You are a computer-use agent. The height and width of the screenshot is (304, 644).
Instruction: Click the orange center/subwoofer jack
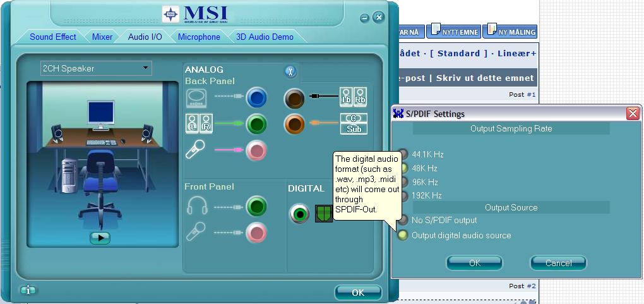pos(294,124)
